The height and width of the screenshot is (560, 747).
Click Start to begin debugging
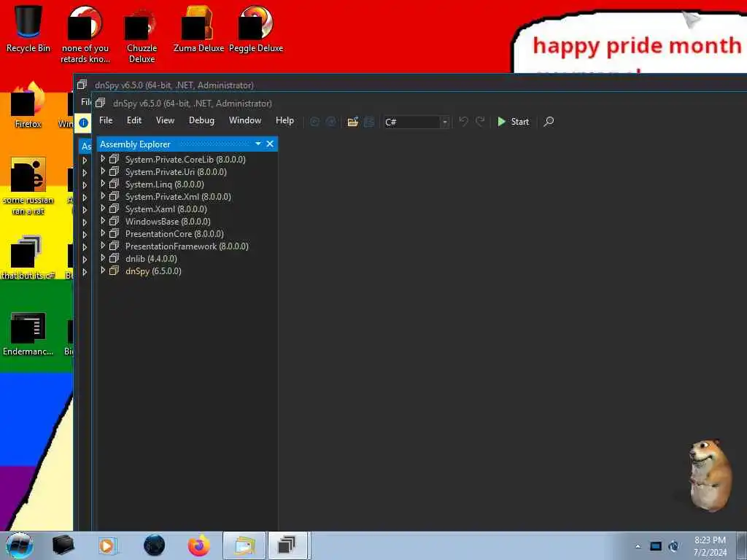tap(513, 122)
